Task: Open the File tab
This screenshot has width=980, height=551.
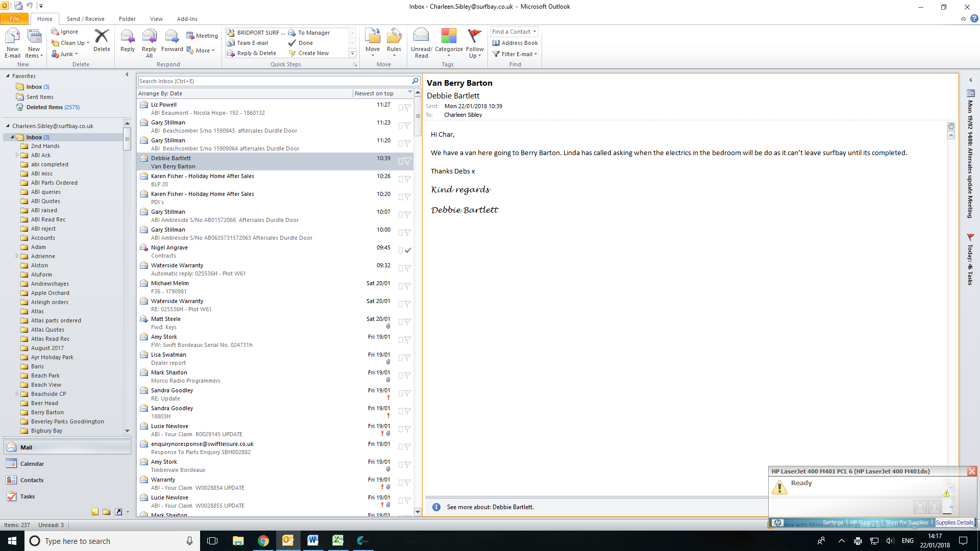Action: click(x=14, y=19)
